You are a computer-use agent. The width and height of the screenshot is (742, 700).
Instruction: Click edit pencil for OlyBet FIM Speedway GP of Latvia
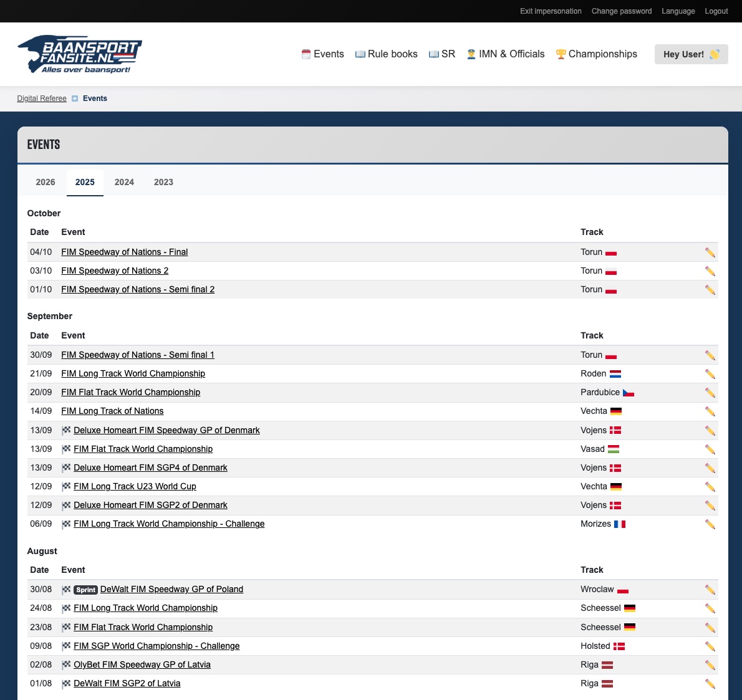pyautogui.click(x=710, y=665)
